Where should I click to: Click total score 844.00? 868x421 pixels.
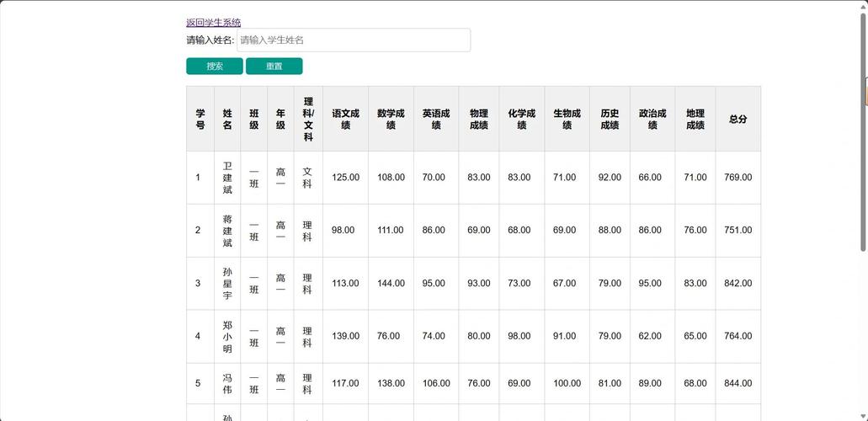tap(738, 383)
